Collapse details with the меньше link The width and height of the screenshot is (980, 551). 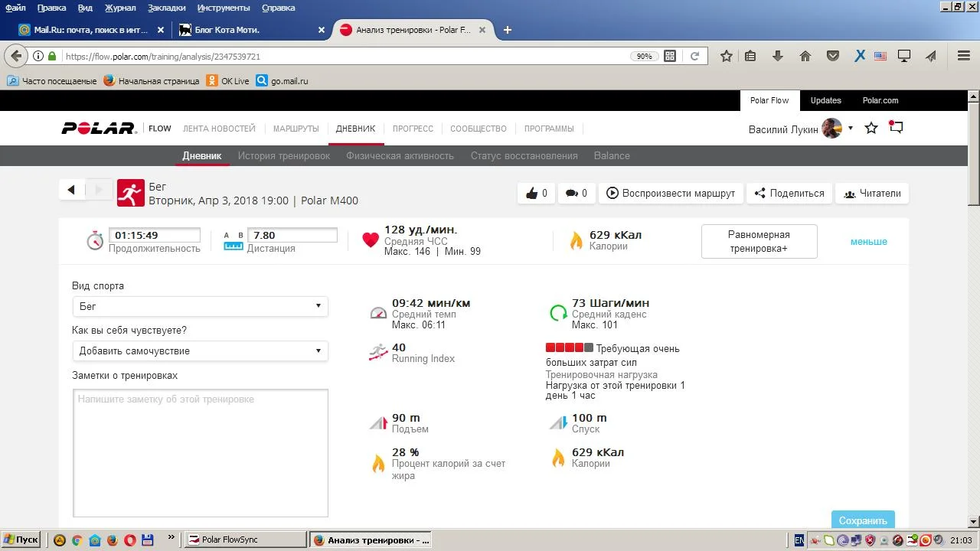[x=869, y=242]
